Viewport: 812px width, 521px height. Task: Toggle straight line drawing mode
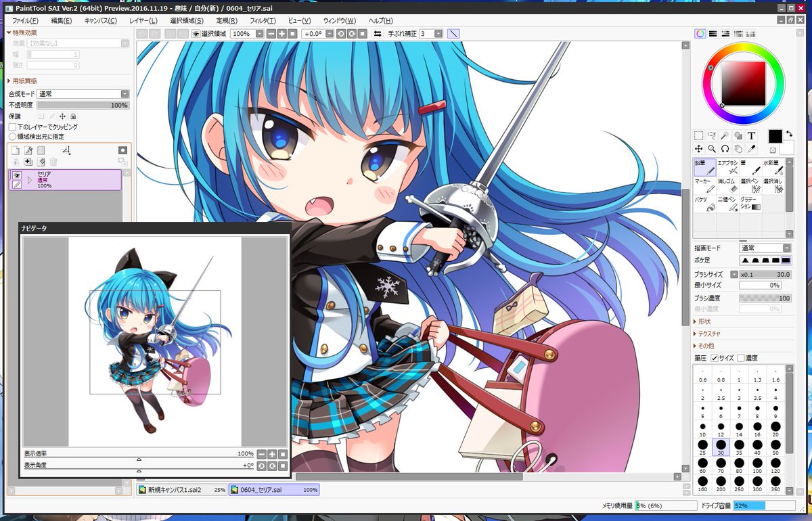pyautogui.click(x=453, y=33)
